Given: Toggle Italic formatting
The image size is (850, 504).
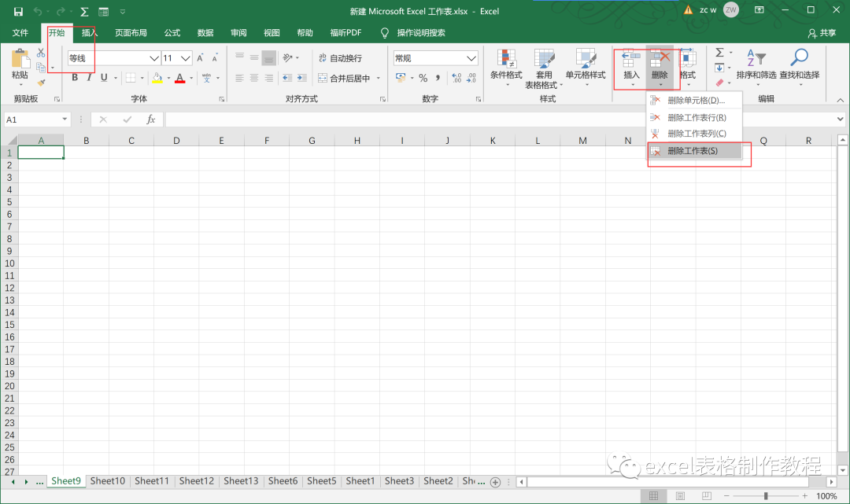Looking at the screenshot, I should (89, 77).
